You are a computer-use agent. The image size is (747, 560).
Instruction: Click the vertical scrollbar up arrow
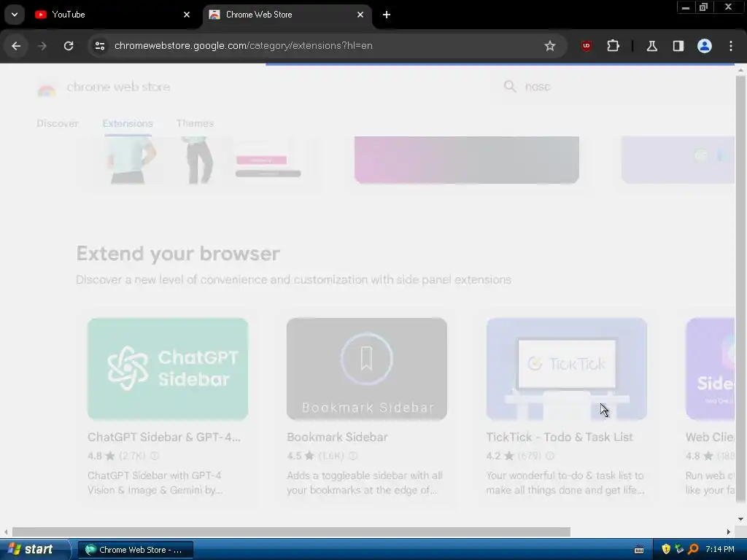pos(740,70)
